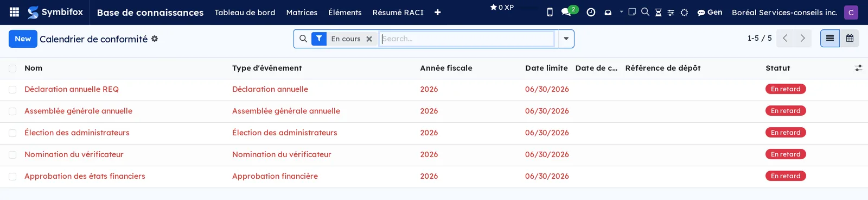868x200 pixels.
Task: Switch to calendar view
Action: coord(850,39)
